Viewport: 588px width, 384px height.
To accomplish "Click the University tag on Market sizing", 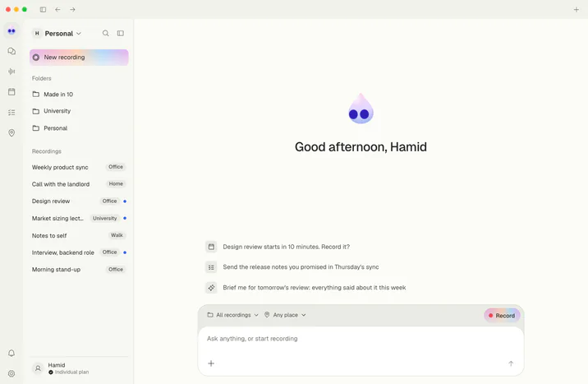I will click(x=104, y=218).
